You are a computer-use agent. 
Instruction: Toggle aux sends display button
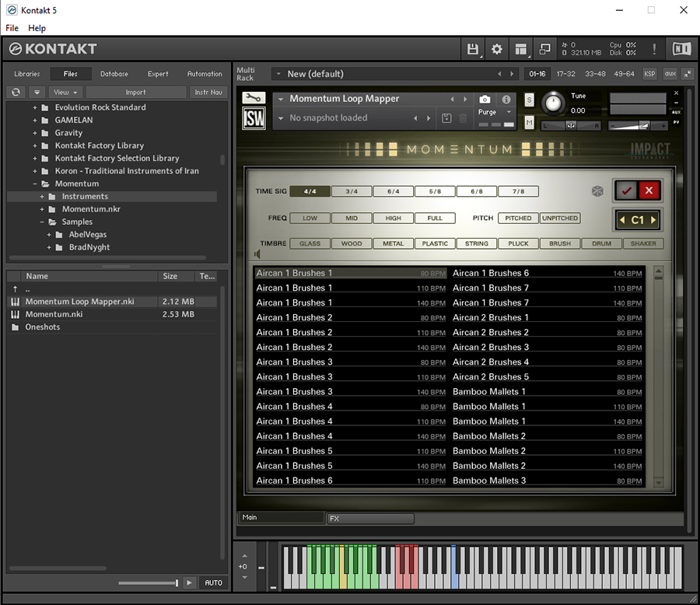[x=670, y=74]
